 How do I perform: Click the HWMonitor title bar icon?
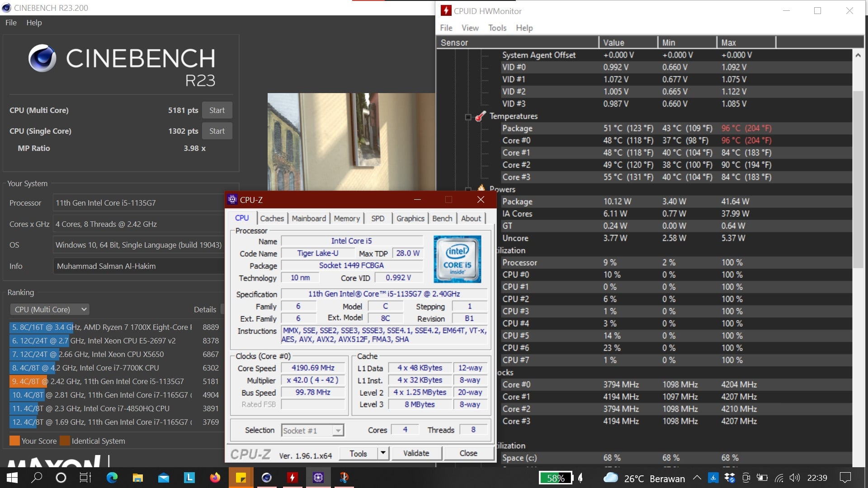(446, 10)
